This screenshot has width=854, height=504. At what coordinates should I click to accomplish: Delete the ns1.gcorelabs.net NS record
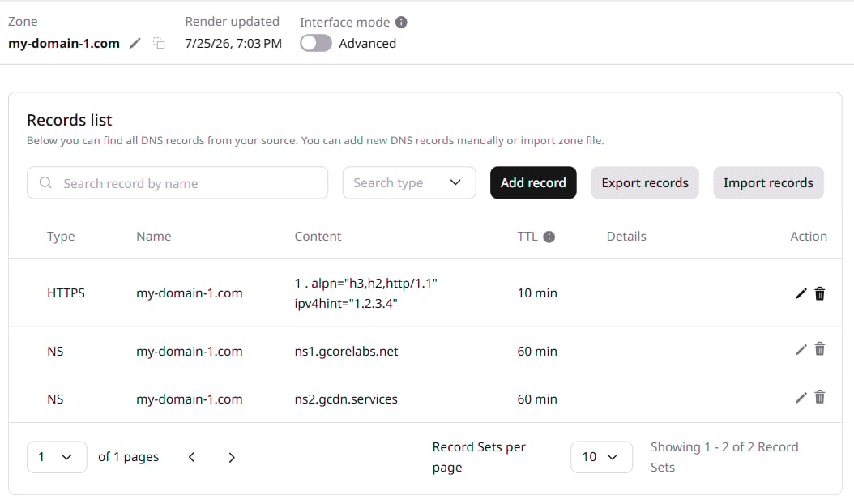point(819,348)
